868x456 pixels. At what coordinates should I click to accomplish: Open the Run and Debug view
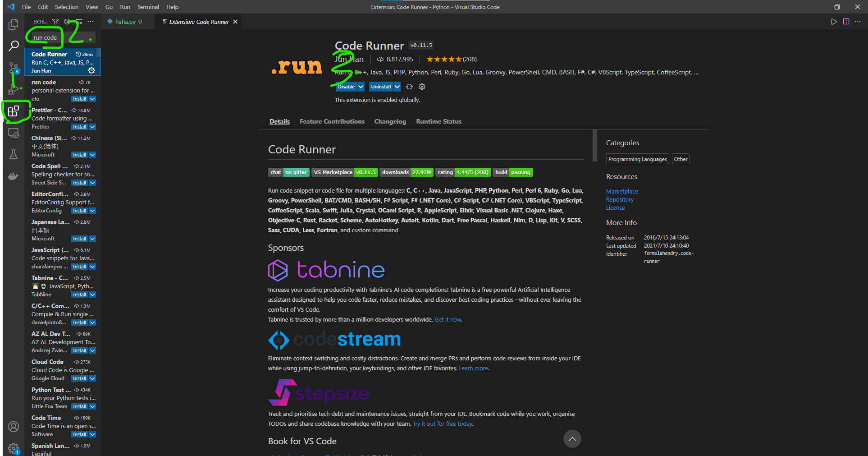(14, 89)
